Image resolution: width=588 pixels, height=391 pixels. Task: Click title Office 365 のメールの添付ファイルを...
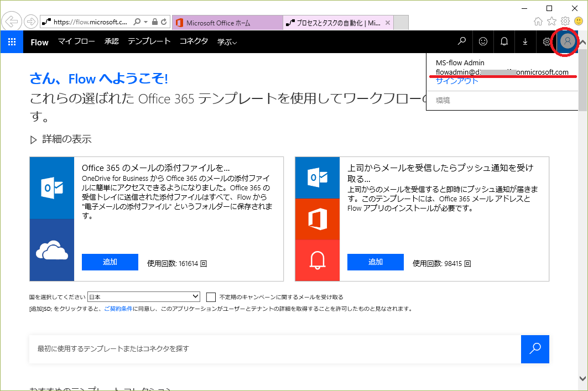coord(155,168)
